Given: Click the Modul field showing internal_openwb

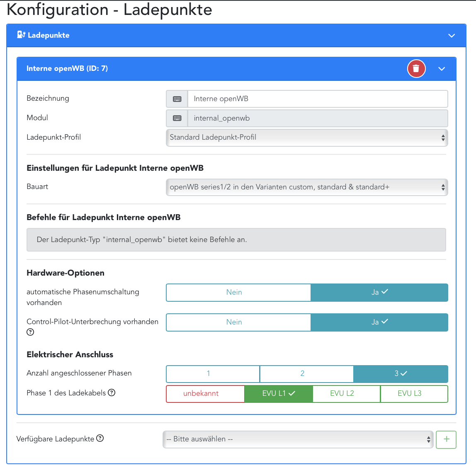Looking at the screenshot, I should click(x=318, y=119).
